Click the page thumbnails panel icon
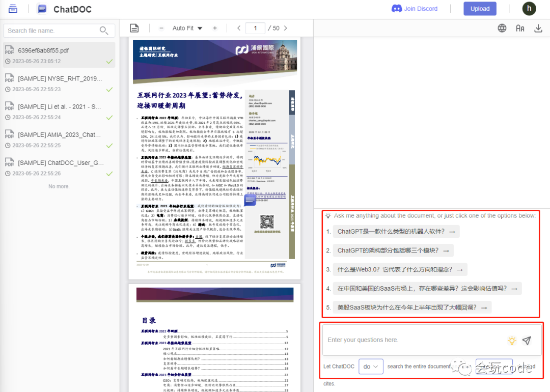Screen dimensions: 550x392 coord(134,28)
